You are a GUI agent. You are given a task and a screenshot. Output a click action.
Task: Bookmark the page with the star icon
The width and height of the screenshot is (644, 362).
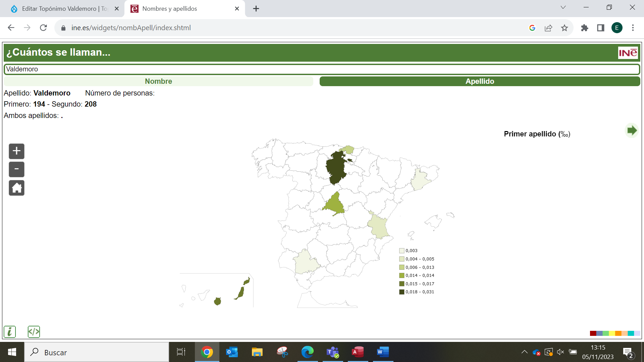click(565, 28)
